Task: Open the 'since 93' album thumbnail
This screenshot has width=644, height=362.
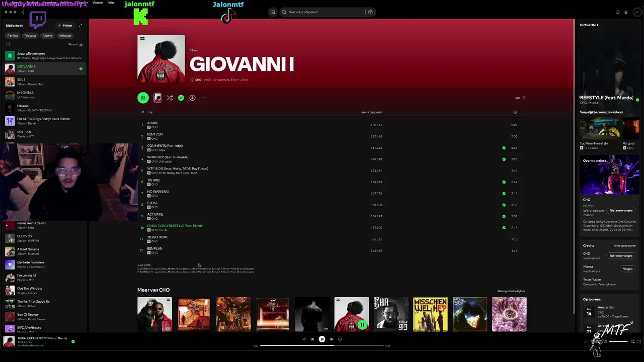Action: pyautogui.click(x=391, y=314)
